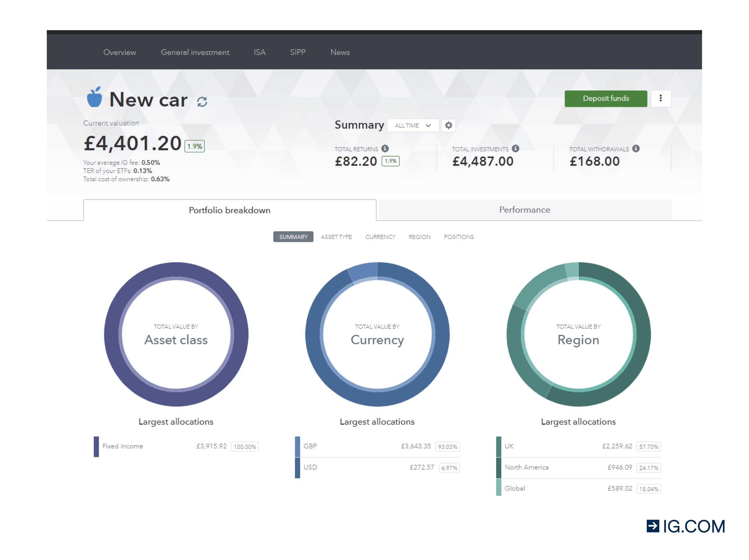The image size is (749, 560).
Task: Click the info icon beside Total Investments
Action: (516, 148)
